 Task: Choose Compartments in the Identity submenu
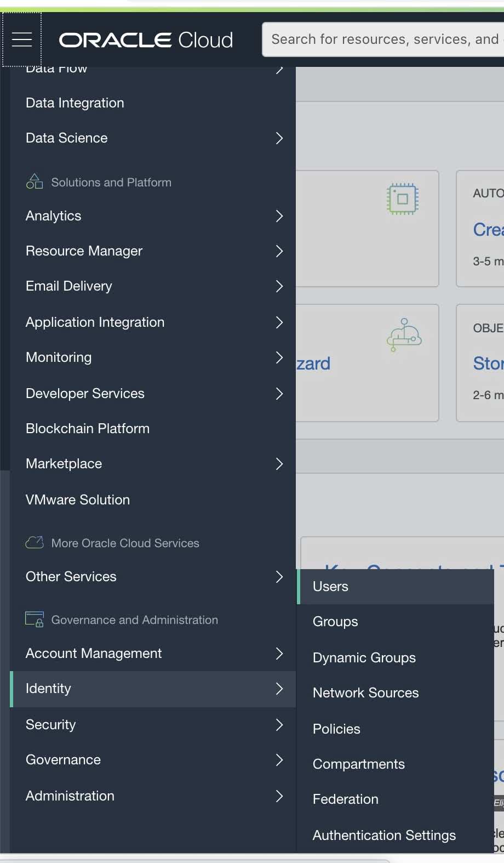[x=359, y=764]
